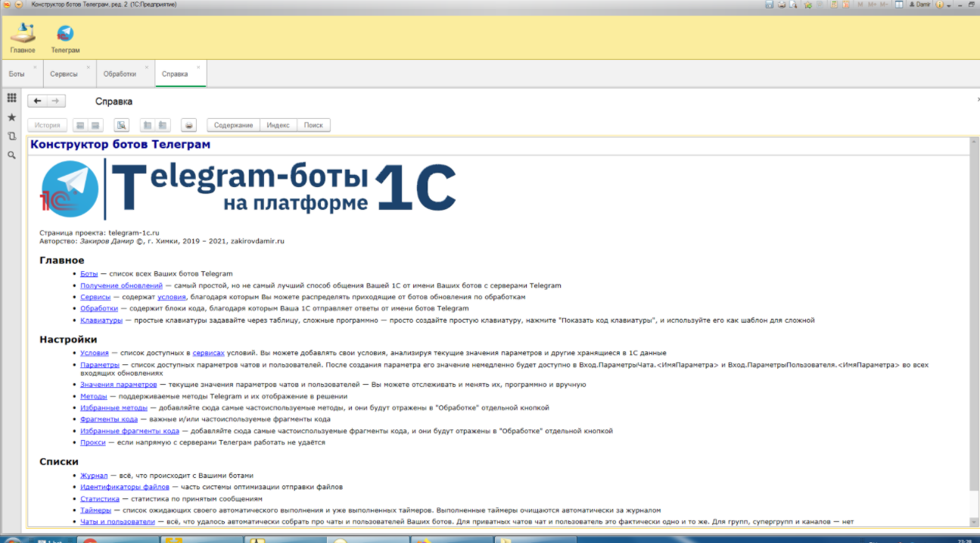
Task: Open the calculator icon in title bar
Action: pyautogui.click(x=833, y=5)
